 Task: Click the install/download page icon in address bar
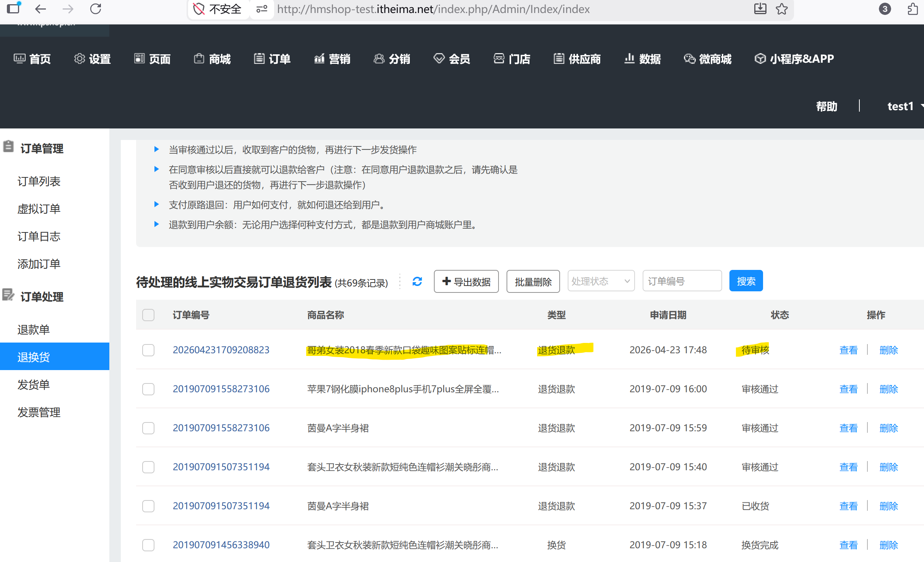point(760,8)
